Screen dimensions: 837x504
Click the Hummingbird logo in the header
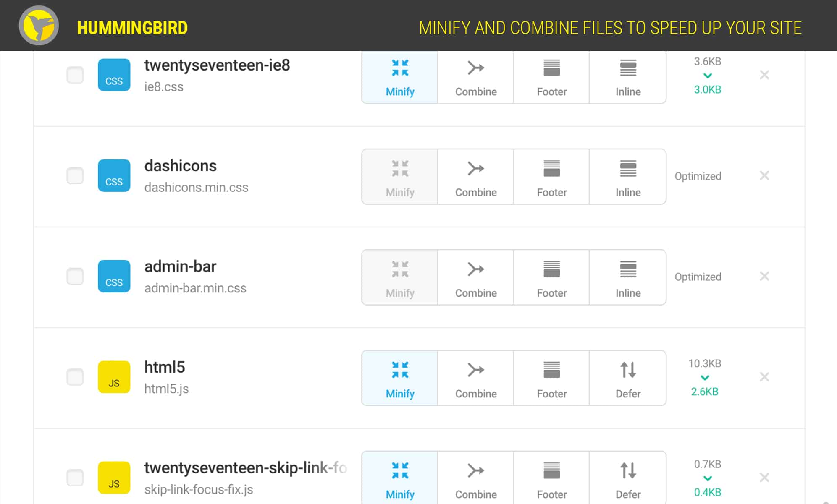(x=40, y=26)
